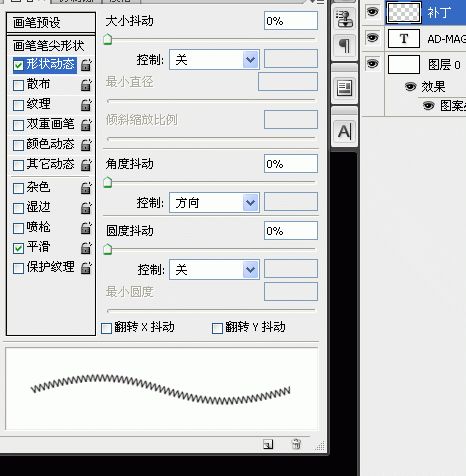This screenshot has height=476, width=466.
Task: Toggle lock icon beside 杂色
Action: (x=86, y=188)
